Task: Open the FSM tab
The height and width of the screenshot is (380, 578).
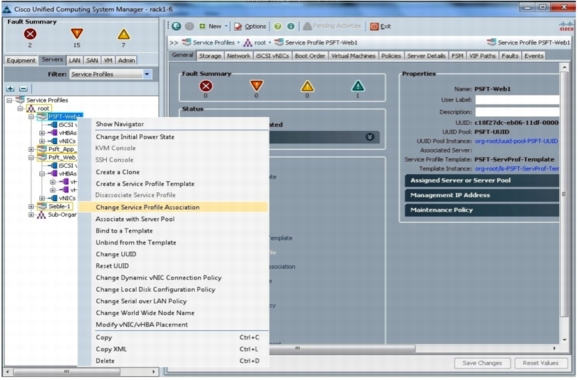Action: click(457, 56)
